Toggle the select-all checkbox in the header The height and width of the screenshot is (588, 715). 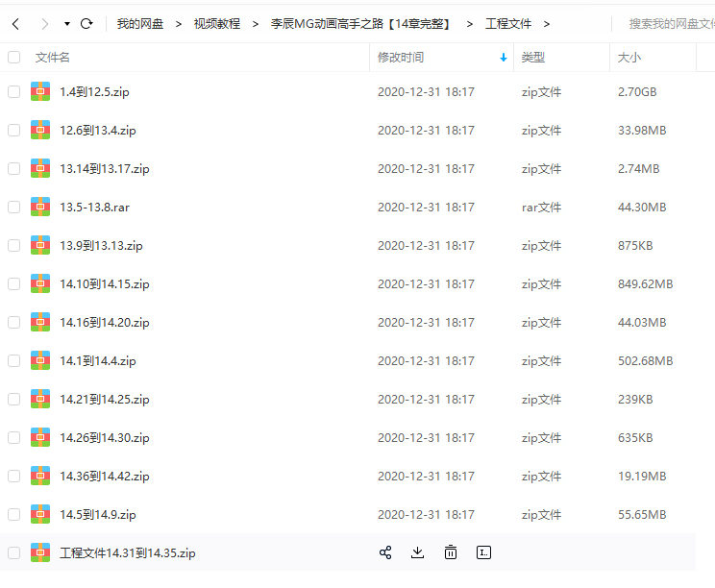[x=13, y=58]
